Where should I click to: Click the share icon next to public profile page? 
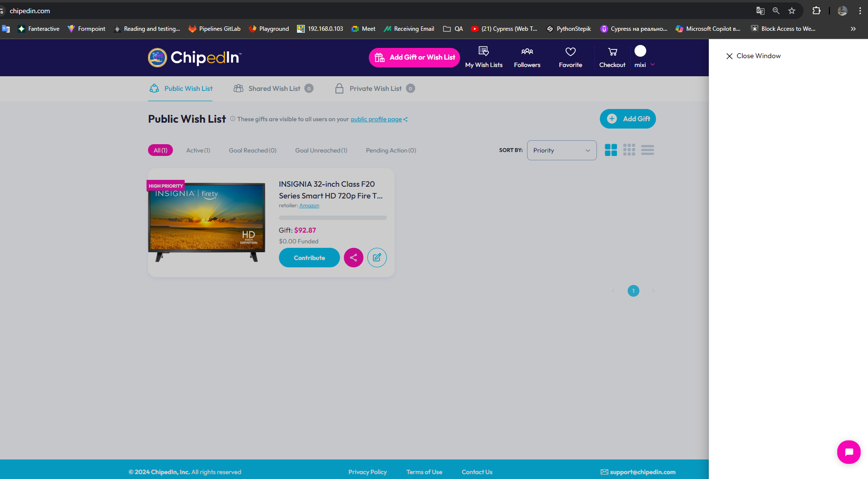(405, 119)
